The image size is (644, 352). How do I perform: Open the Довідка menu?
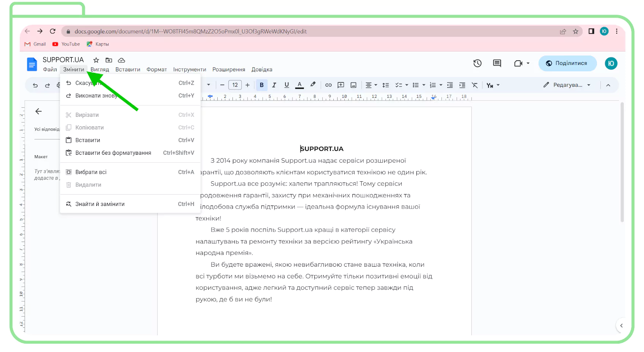(x=262, y=69)
